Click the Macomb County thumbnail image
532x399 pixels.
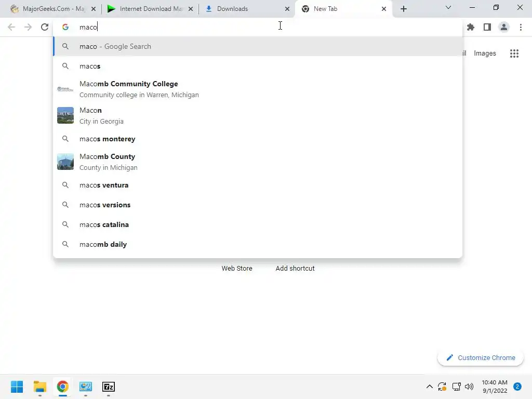point(65,162)
